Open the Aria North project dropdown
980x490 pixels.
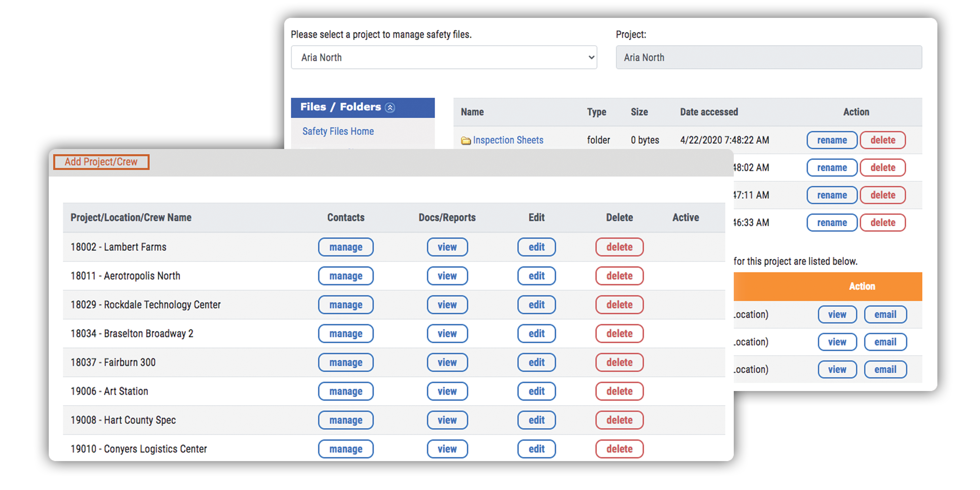(x=444, y=57)
